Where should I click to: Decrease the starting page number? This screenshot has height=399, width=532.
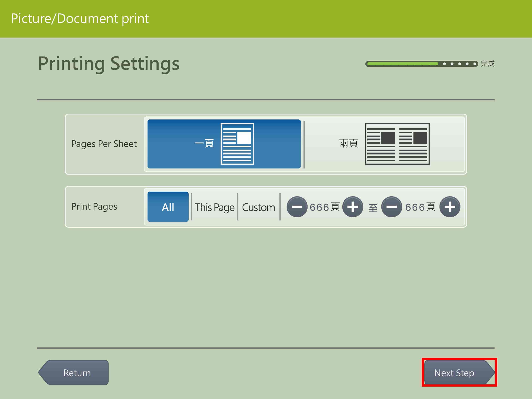pos(297,207)
